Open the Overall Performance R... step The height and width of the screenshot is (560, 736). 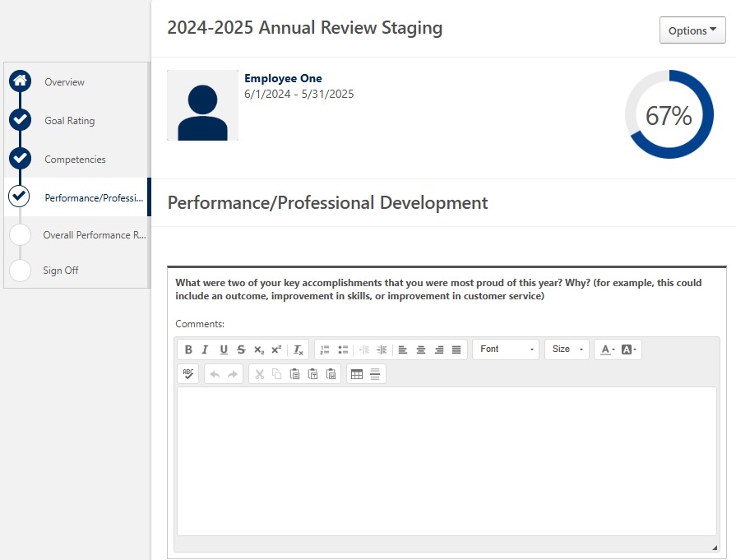tap(95, 235)
